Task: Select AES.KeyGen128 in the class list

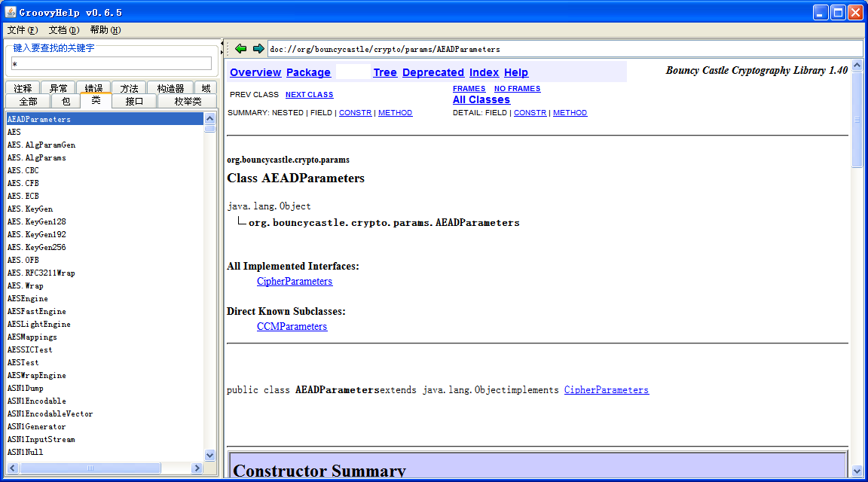Action: [105, 221]
